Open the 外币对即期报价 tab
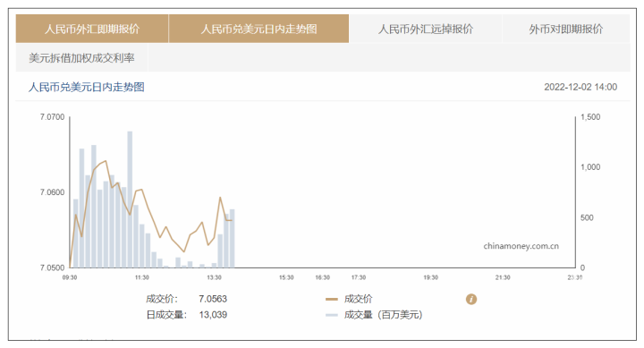This screenshot has width=644, height=348. [566, 29]
